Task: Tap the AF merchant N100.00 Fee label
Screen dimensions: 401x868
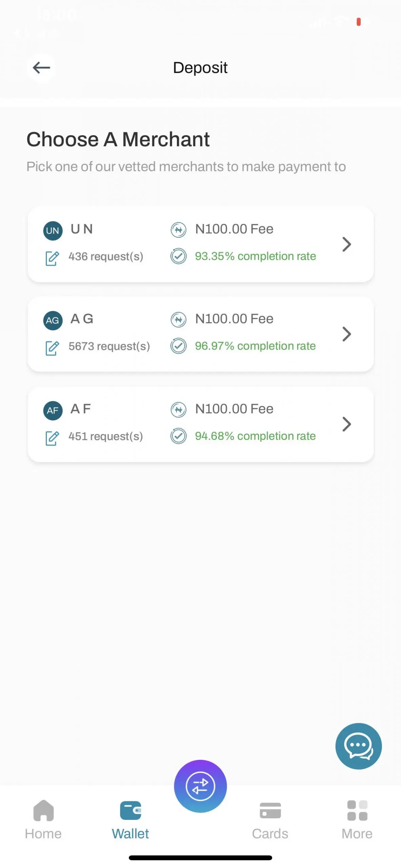Action: [x=234, y=409]
